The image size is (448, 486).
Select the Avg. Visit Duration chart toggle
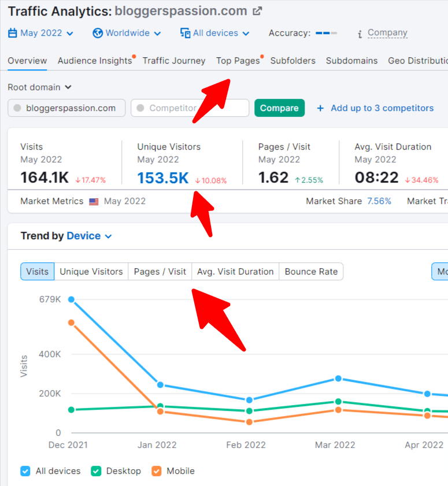(x=235, y=272)
